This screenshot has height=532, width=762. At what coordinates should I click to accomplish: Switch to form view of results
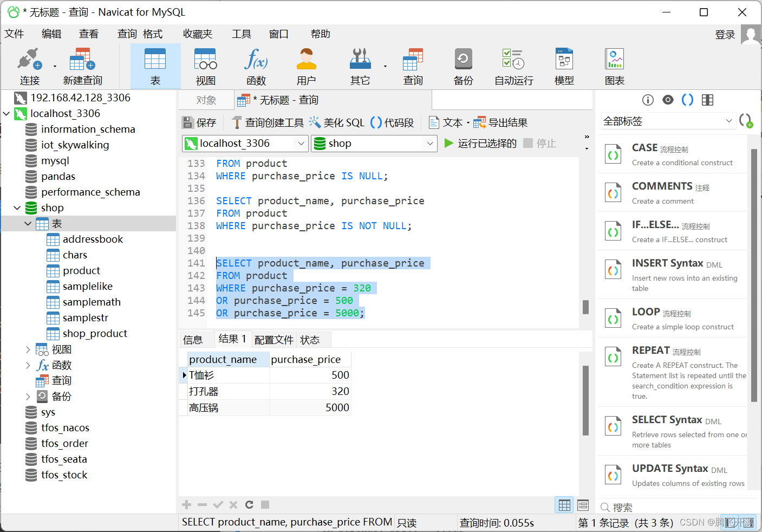583,505
